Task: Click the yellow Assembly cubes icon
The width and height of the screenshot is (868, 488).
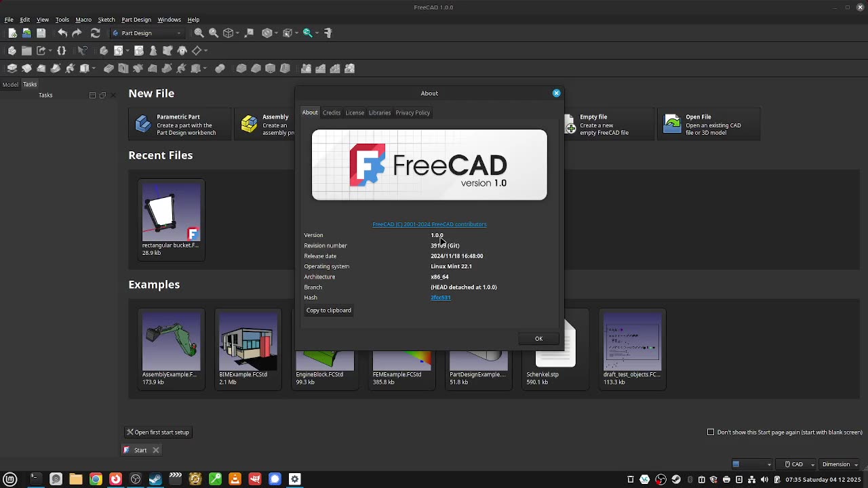Action: click(x=249, y=124)
